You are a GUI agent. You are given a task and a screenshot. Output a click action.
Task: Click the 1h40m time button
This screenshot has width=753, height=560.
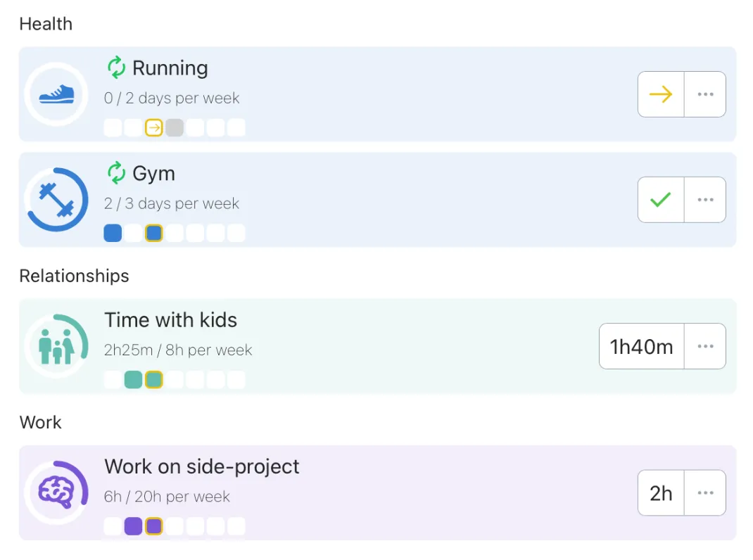[641, 346]
